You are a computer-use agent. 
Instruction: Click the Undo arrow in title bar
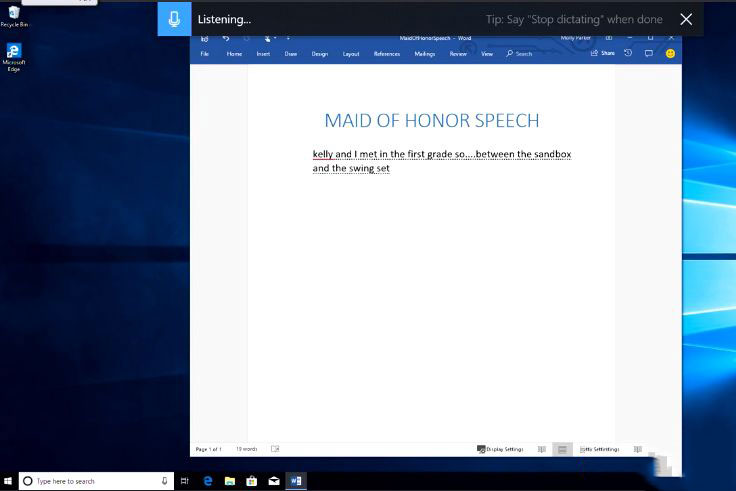tap(226, 38)
